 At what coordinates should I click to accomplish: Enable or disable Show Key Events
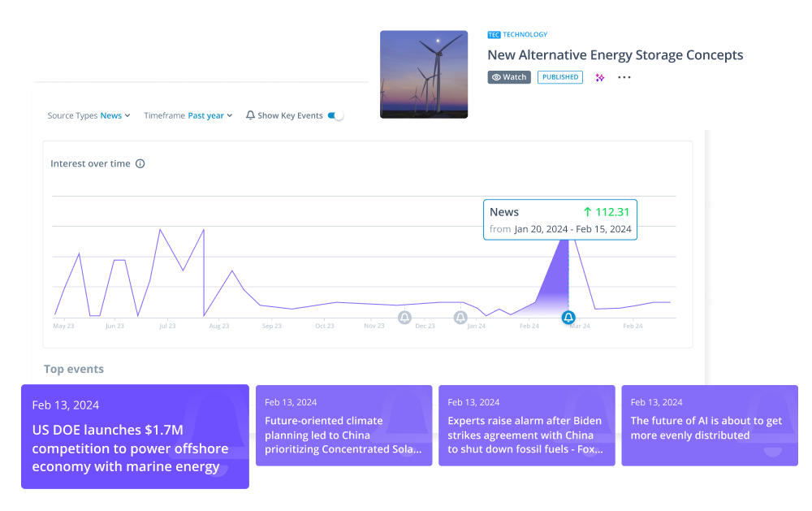point(335,115)
